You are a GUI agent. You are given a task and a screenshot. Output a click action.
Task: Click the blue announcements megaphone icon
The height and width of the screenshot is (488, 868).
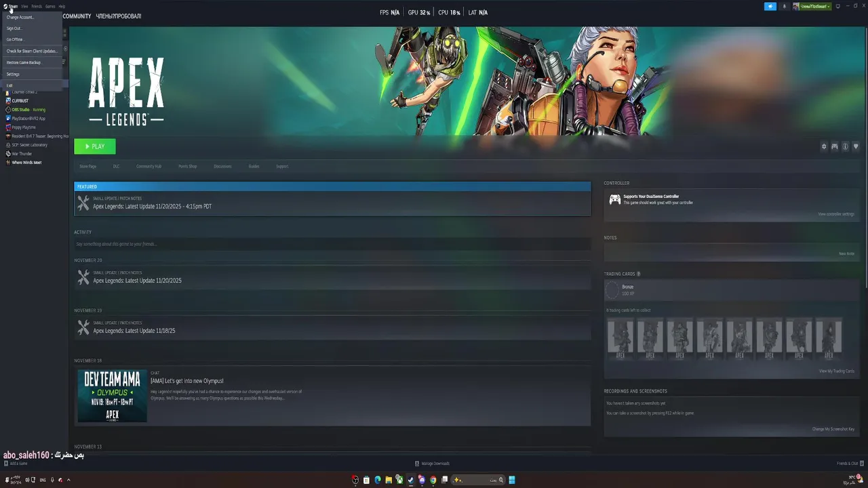(770, 6)
